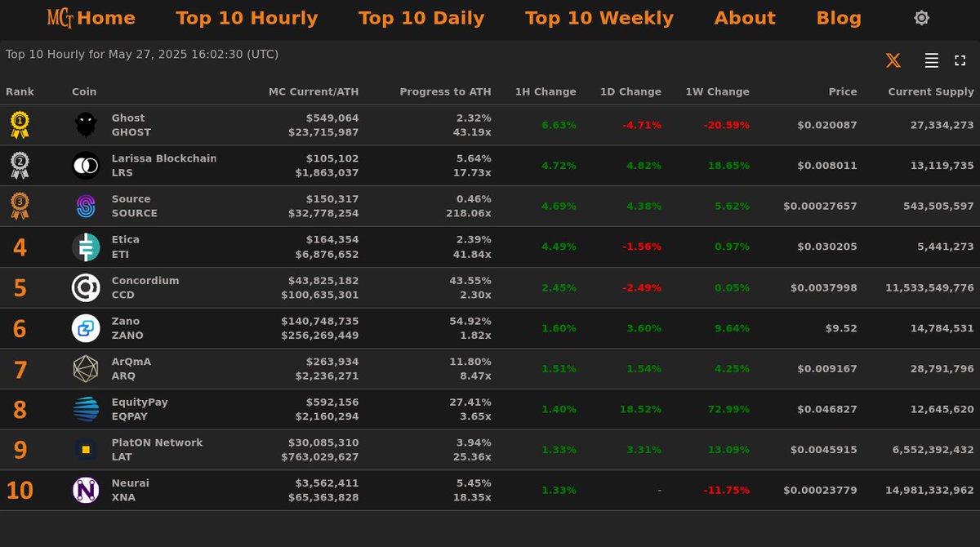
Task: Open the Ghost GHOST coin link
Action: point(131,125)
